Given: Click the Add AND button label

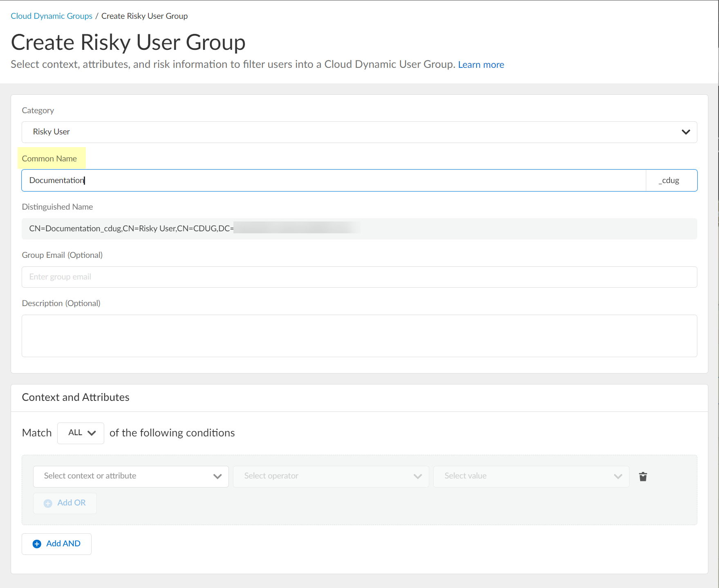Looking at the screenshot, I should [63, 544].
